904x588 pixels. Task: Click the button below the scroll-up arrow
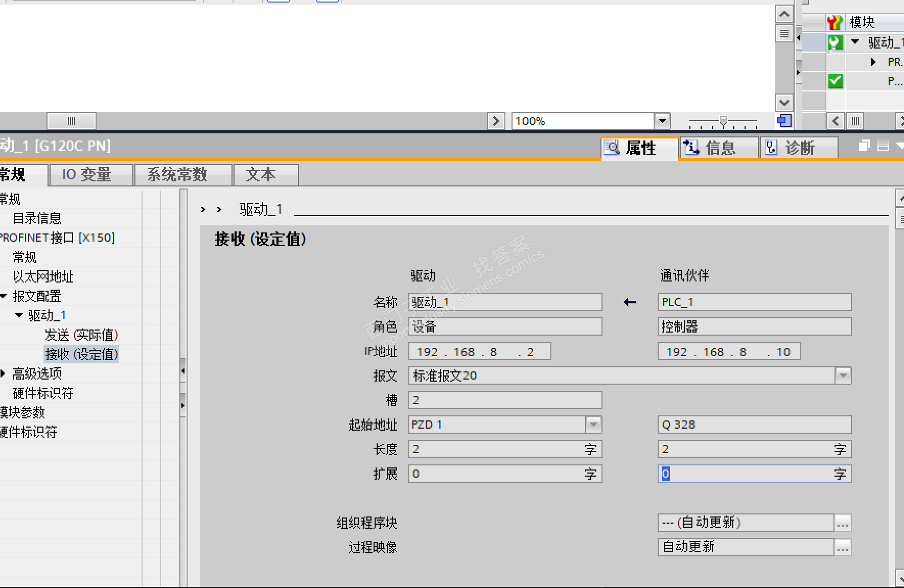784,34
